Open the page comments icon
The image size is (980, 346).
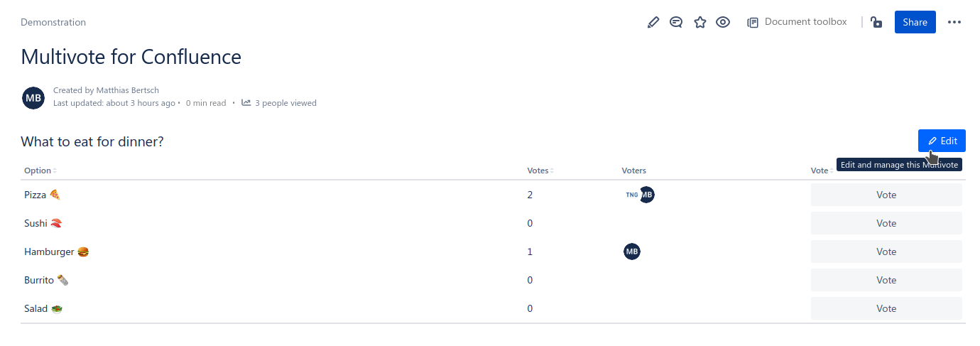click(676, 23)
